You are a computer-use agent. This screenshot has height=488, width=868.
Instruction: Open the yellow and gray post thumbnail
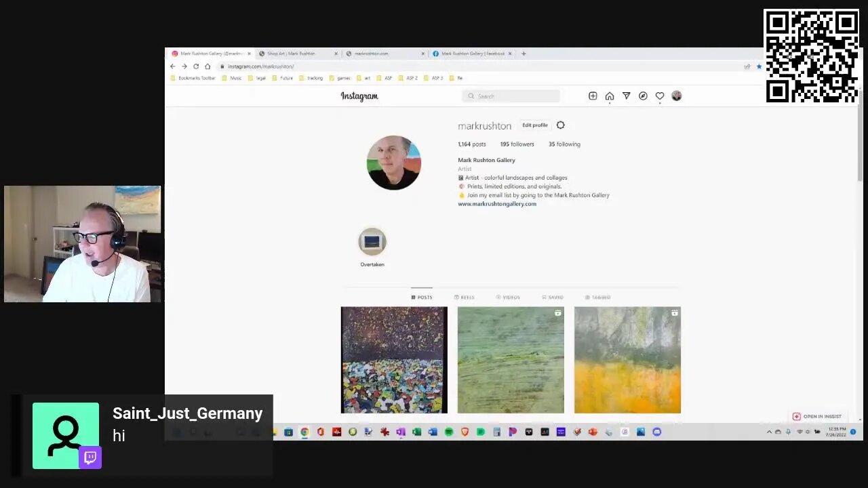[x=627, y=360]
